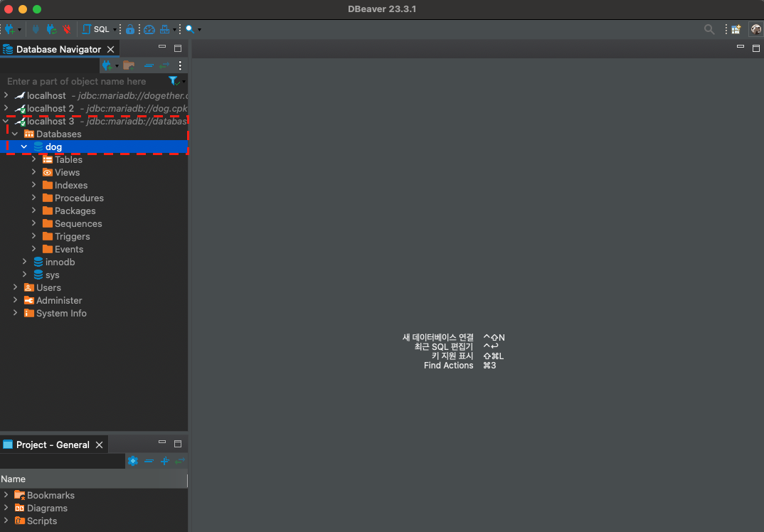Click the Name column header in Project panel
Image resolution: width=764 pixels, height=532 pixels.
pos(94,479)
